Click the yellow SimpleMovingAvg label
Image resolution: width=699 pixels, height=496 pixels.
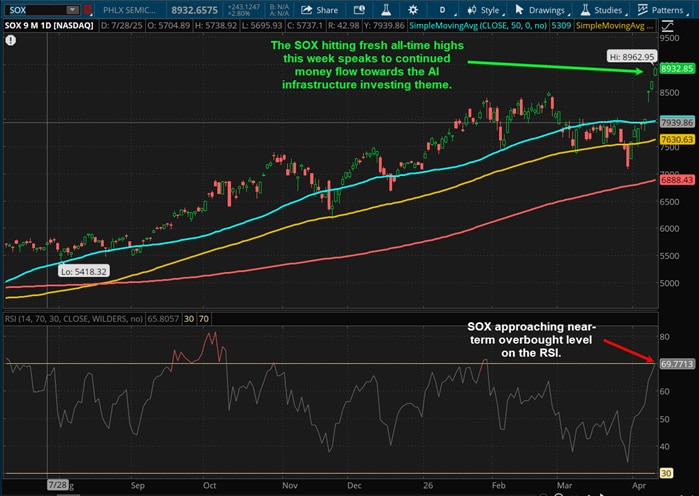614,25
